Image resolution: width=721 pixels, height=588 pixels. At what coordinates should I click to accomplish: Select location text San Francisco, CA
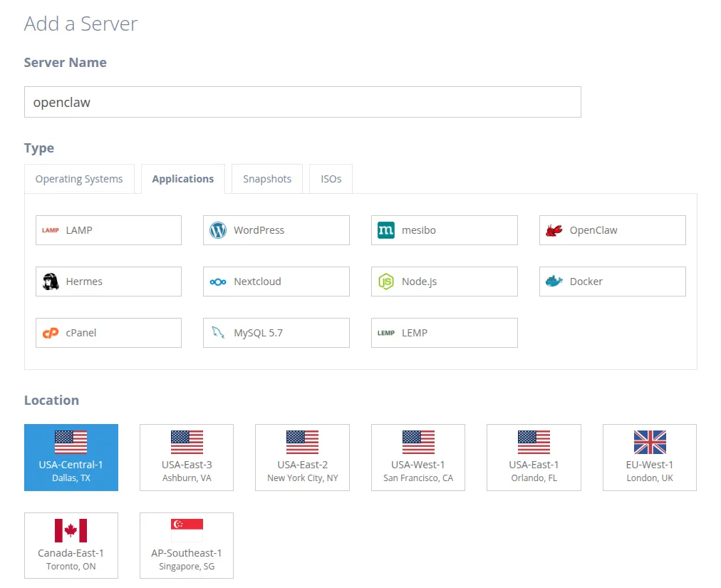coord(418,478)
